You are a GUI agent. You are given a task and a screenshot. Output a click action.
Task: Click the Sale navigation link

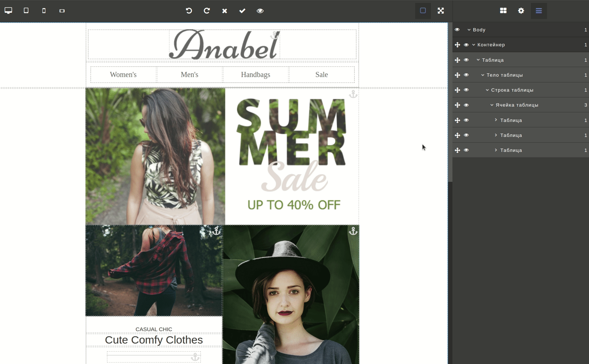[322, 74]
